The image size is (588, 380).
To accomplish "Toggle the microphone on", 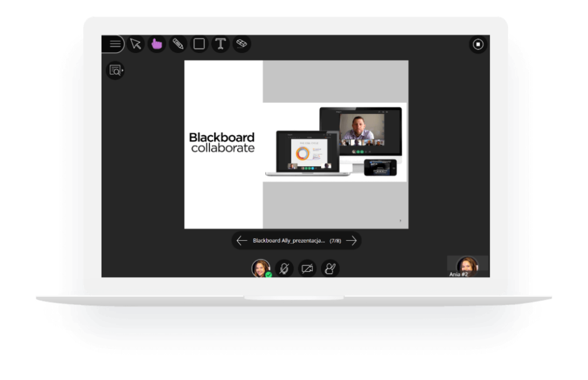I will click(x=284, y=268).
